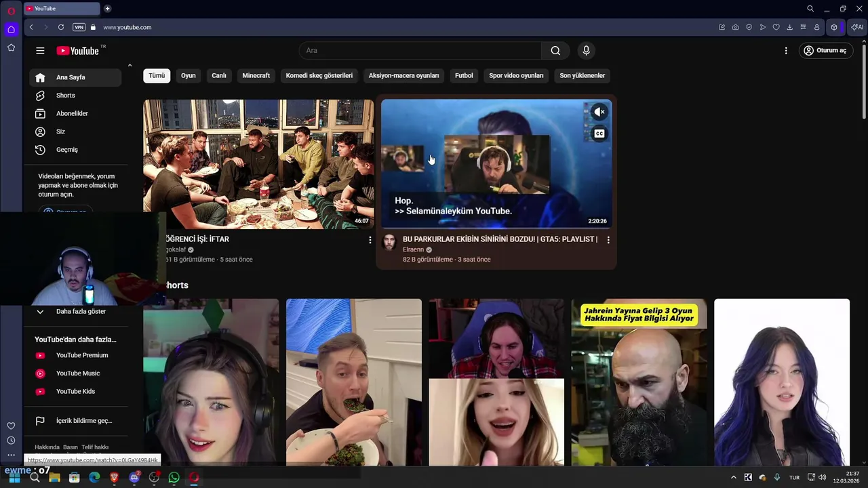Collapse sidebar section with up arrow
868x488 pixels.
(x=130, y=66)
